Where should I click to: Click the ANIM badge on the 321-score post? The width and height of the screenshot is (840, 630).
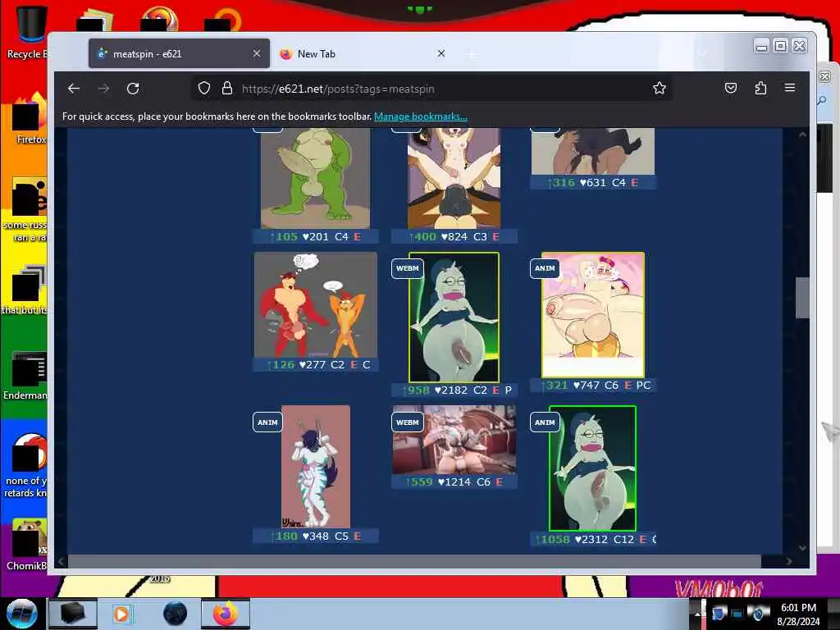click(x=545, y=268)
